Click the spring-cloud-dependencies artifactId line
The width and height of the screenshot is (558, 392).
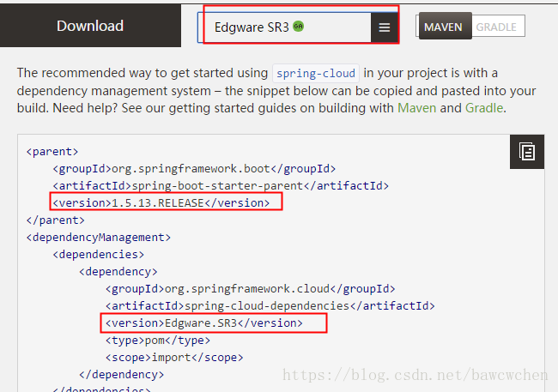pyautogui.click(x=270, y=305)
